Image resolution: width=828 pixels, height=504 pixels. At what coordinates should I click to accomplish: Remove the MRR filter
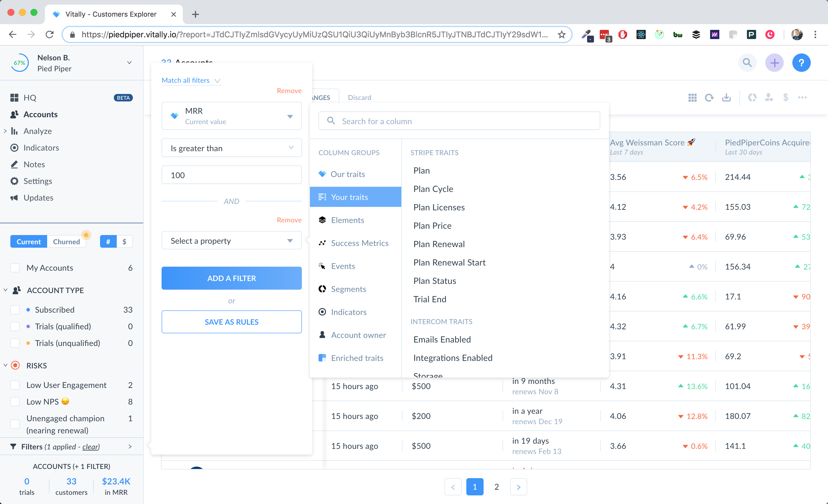289,91
